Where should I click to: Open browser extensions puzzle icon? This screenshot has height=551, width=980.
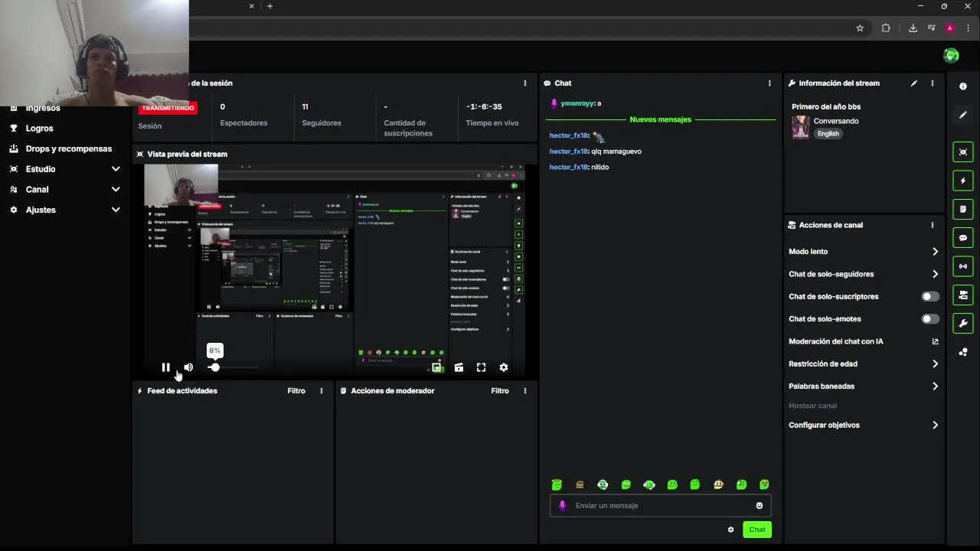pos(886,28)
